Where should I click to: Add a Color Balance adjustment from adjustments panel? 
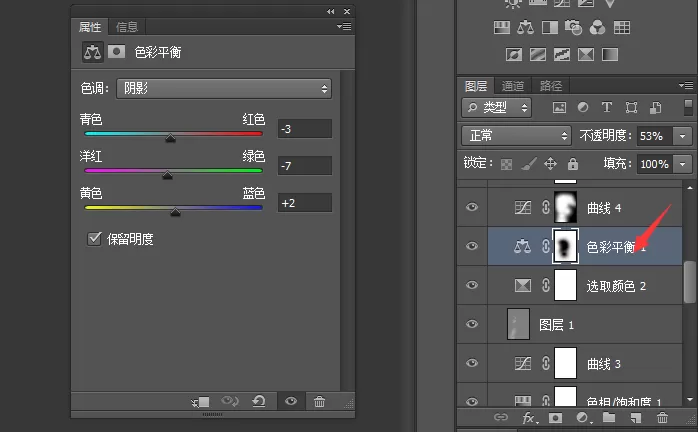pos(526,28)
